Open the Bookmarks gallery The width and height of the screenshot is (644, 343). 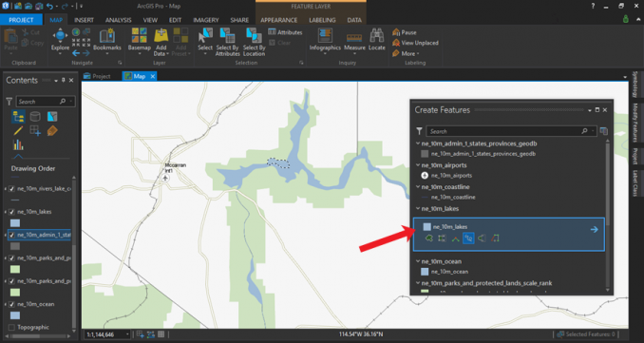coord(106,42)
